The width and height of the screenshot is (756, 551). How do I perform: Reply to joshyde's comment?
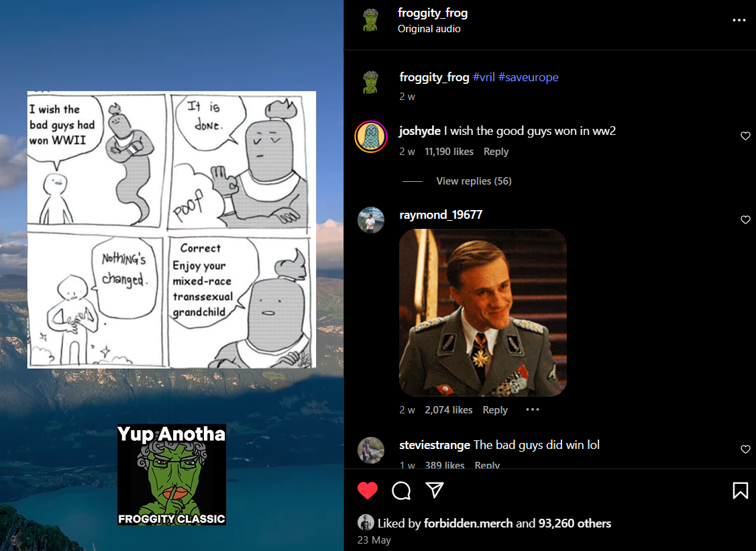pyautogui.click(x=496, y=152)
